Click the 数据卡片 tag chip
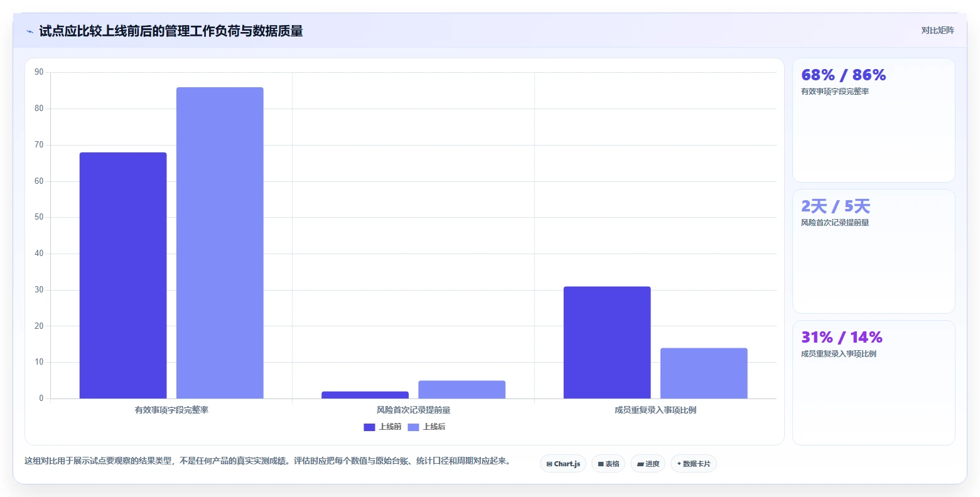Screen dimensions: 980x497 pos(694,464)
